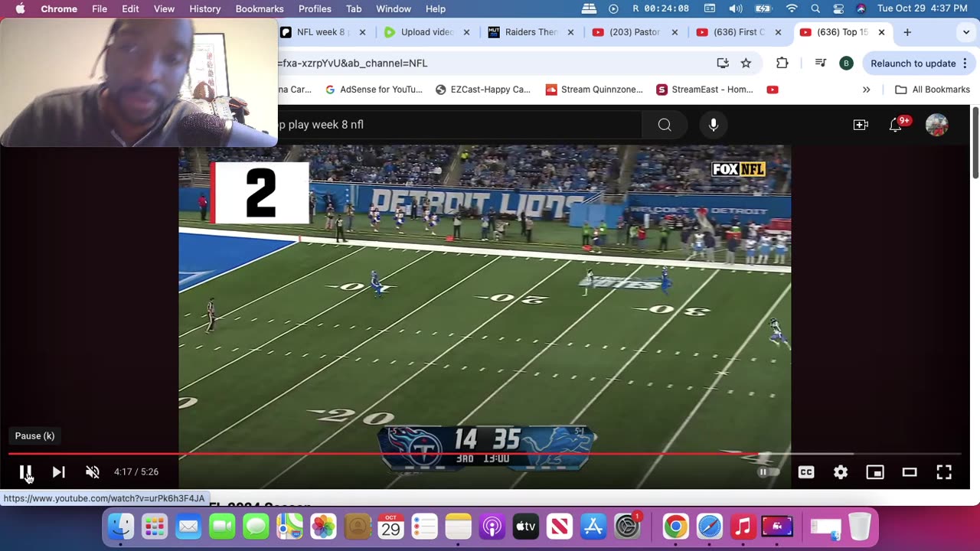Open System Settings from the Dock
The width and height of the screenshot is (980, 551).
click(x=627, y=527)
